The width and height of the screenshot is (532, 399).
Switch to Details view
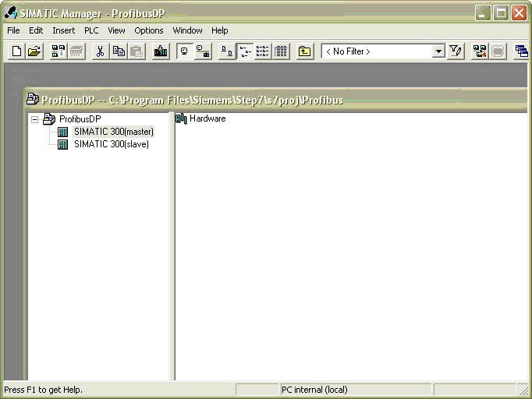pyautogui.click(x=281, y=51)
